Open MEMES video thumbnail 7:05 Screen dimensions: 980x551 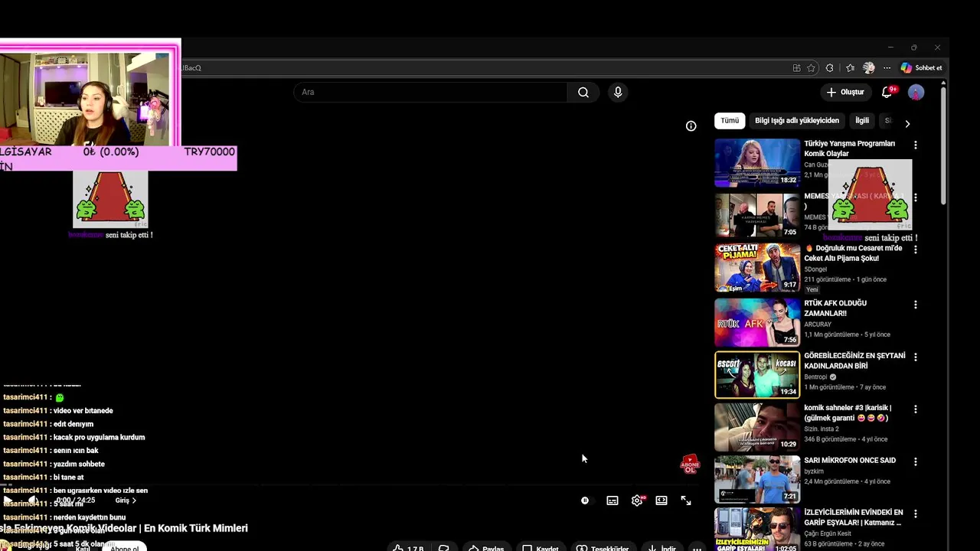[757, 215]
